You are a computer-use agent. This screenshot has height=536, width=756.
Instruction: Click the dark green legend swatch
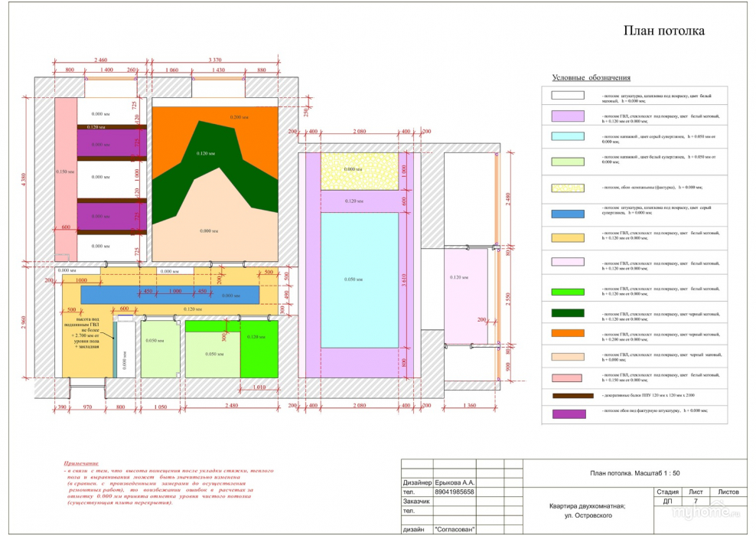coord(567,313)
